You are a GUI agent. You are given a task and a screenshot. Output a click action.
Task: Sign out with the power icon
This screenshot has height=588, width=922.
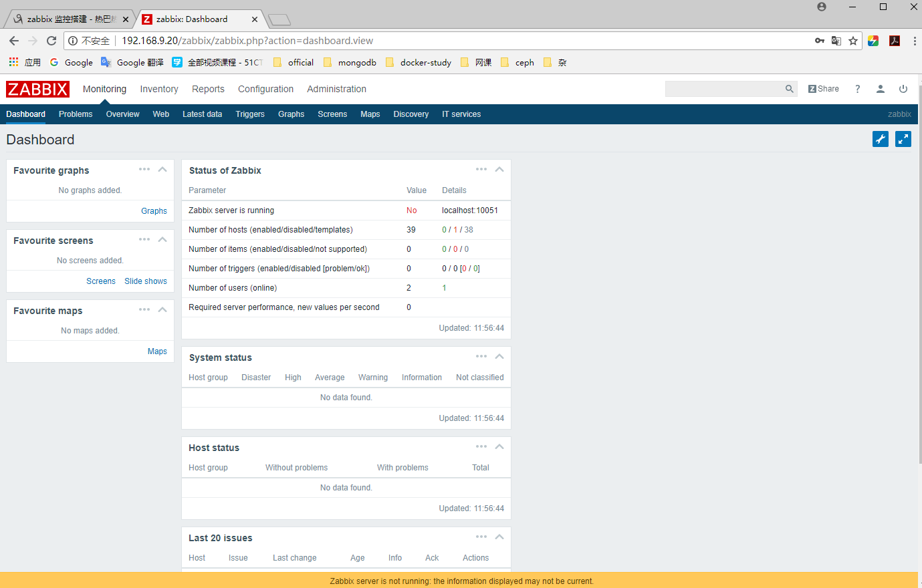pyautogui.click(x=903, y=89)
